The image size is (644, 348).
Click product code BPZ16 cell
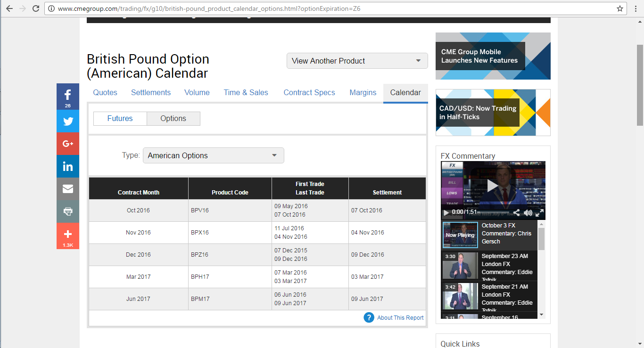point(230,255)
